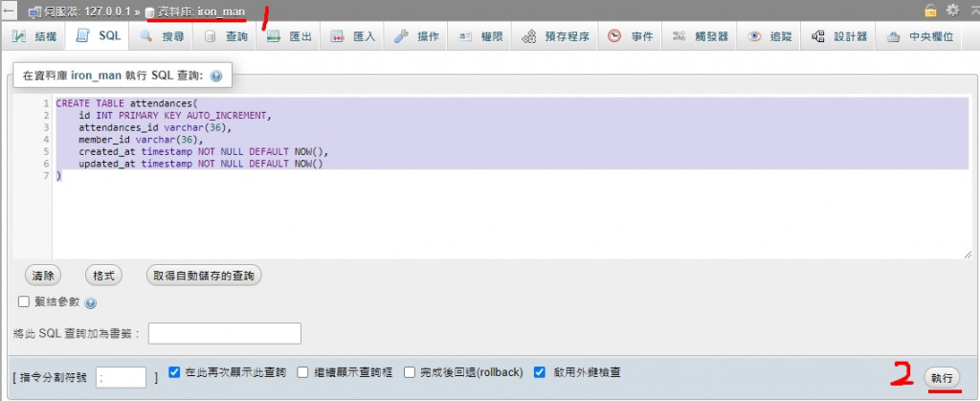Open the 追蹤 tab
980x401 pixels.
(769, 37)
